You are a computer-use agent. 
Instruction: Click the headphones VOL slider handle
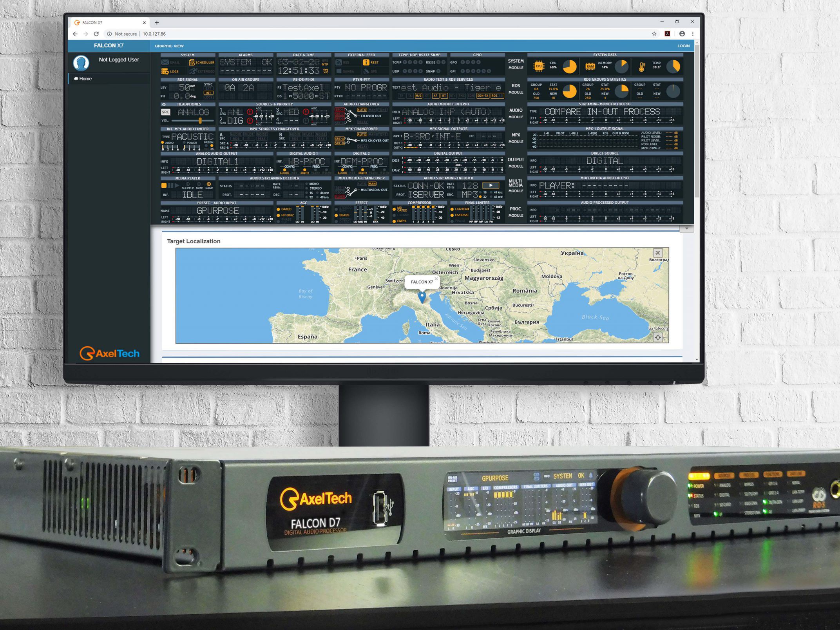(200, 121)
